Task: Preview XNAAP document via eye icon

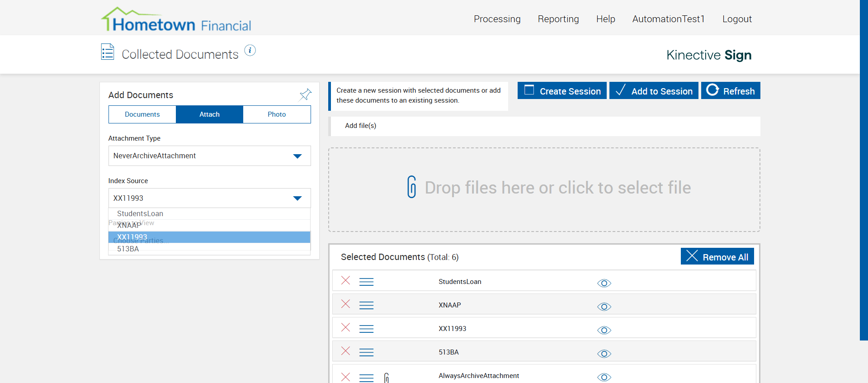Action: coord(604,307)
